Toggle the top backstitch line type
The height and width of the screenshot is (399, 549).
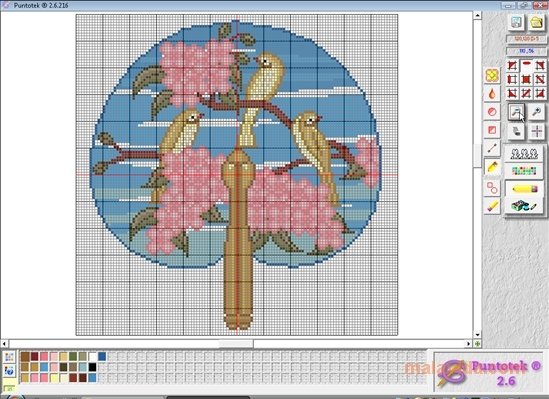(526, 65)
